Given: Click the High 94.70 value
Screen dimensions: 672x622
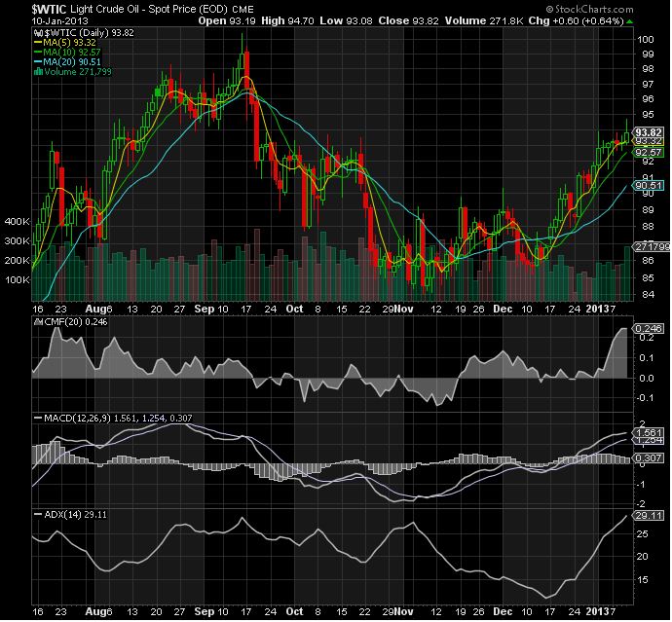Looking at the screenshot, I should coord(287,20).
